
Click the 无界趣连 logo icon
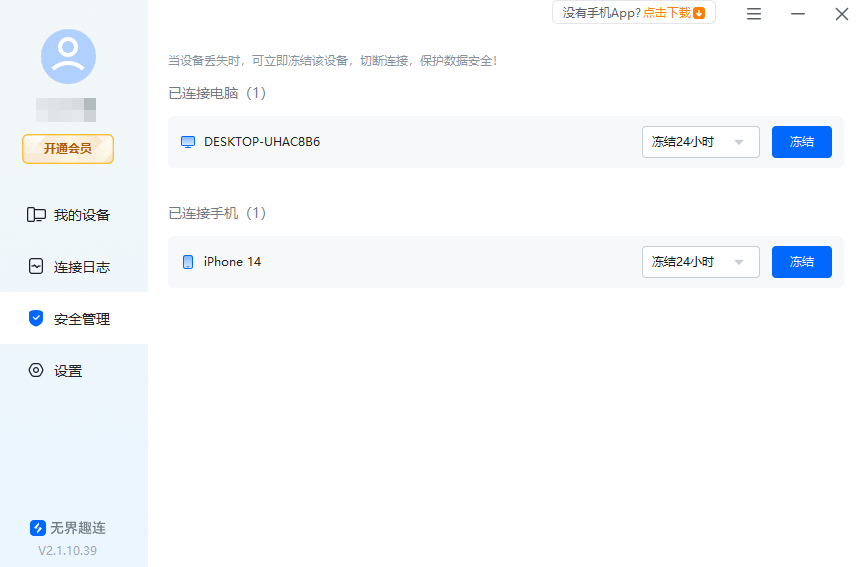tap(38, 528)
